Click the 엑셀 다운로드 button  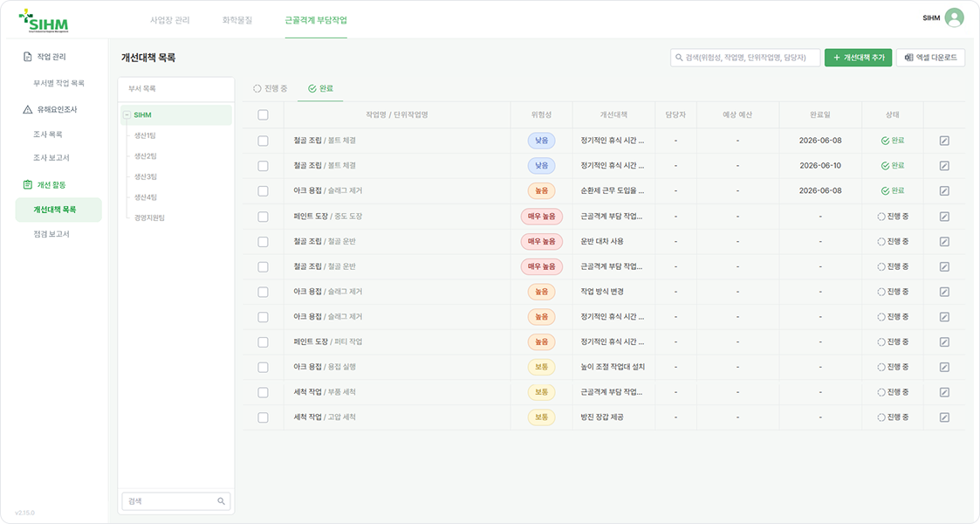click(x=930, y=58)
